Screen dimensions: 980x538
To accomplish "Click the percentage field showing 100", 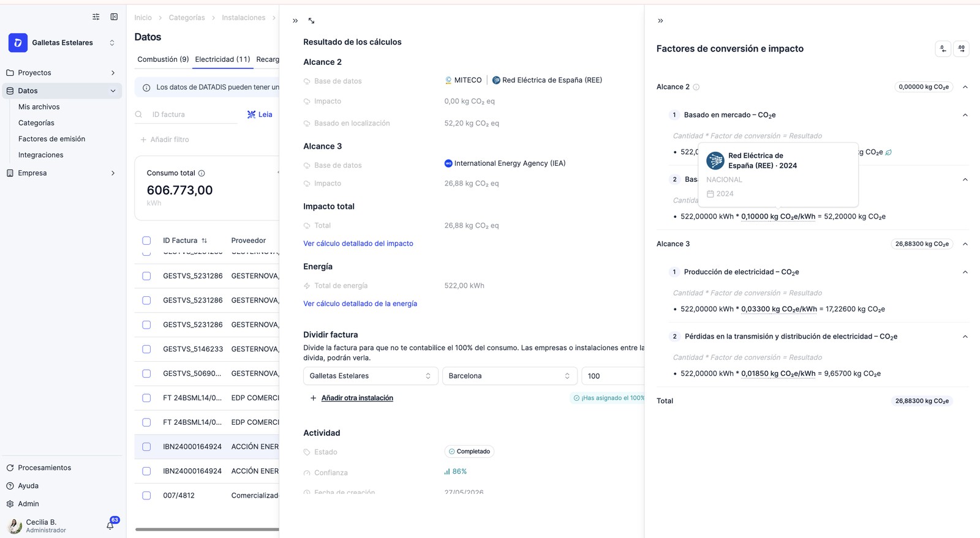I will (x=612, y=376).
